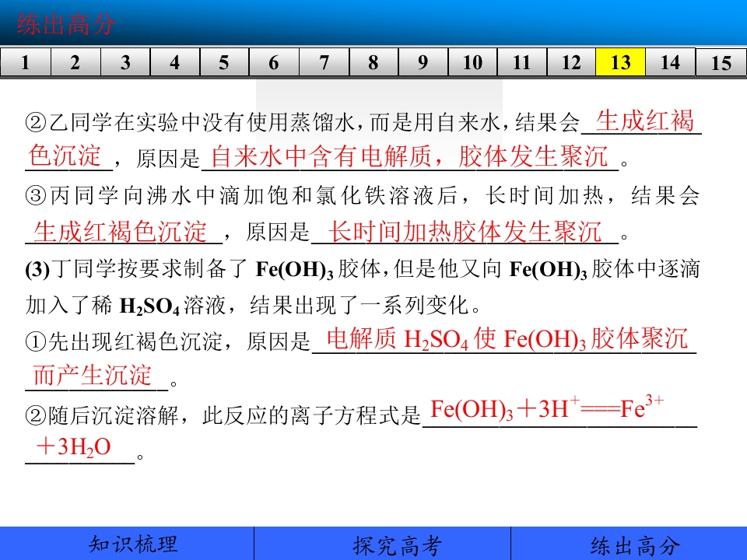Click question number 6 tab

[x=274, y=62]
